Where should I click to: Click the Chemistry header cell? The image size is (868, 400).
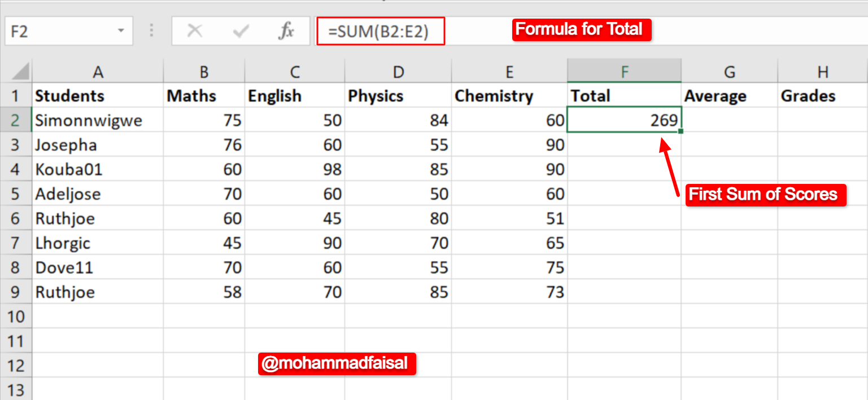point(509,96)
